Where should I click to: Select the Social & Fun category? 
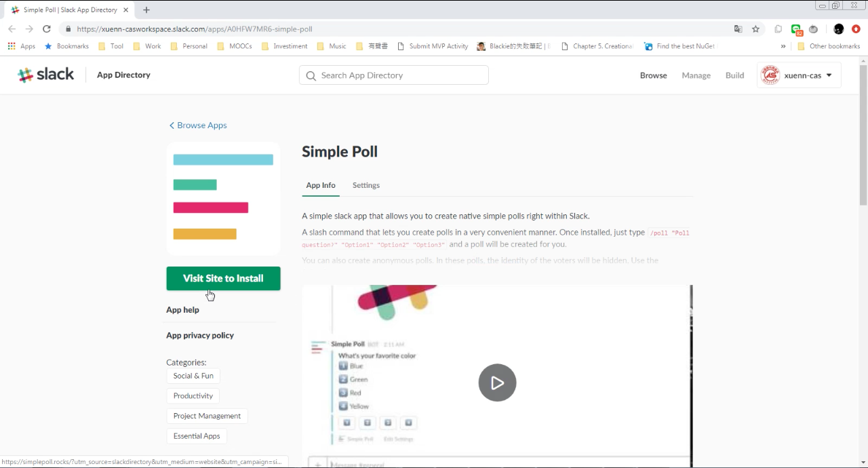coord(193,376)
